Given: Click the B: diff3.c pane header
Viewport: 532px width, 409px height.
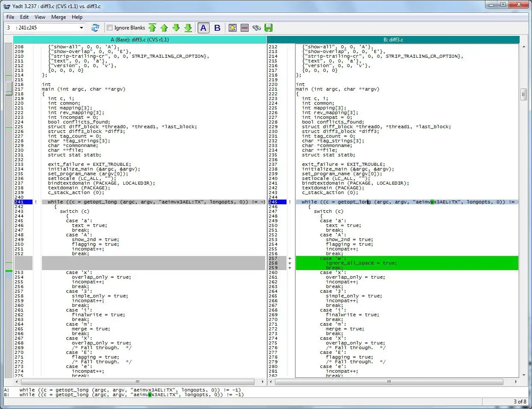Looking at the screenshot, I should pos(393,40).
